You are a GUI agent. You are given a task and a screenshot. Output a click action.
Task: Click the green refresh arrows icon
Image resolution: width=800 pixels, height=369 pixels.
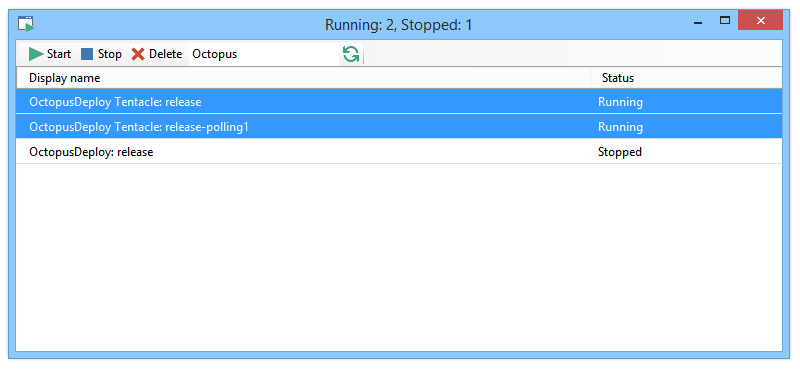click(x=351, y=54)
